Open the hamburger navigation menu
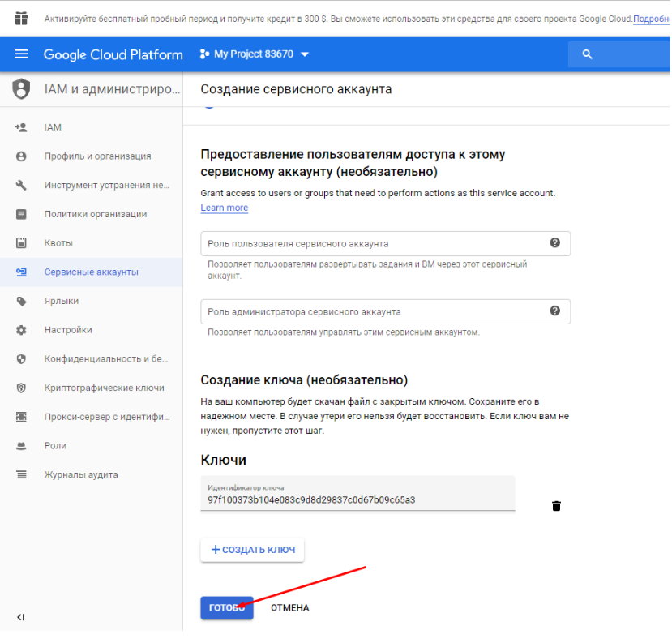 [21, 54]
